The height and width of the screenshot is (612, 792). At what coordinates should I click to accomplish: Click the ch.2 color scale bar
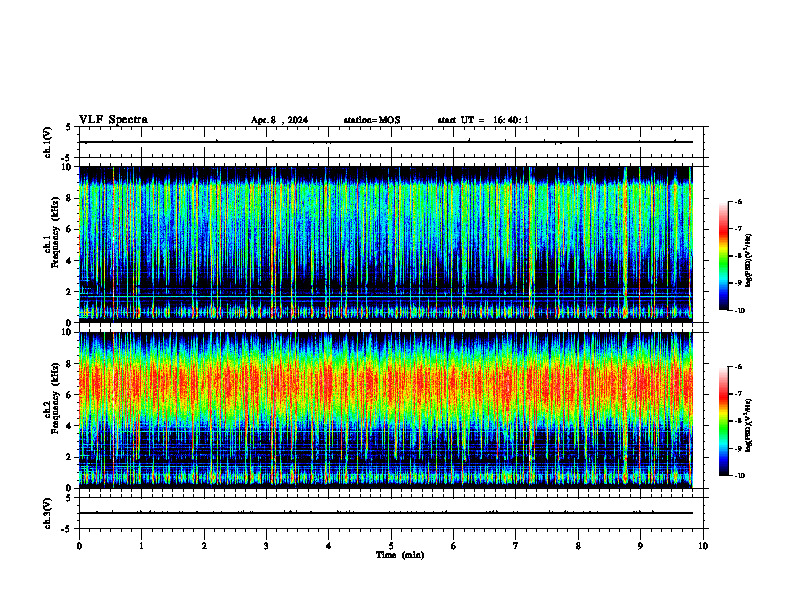pyautogui.click(x=724, y=421)
